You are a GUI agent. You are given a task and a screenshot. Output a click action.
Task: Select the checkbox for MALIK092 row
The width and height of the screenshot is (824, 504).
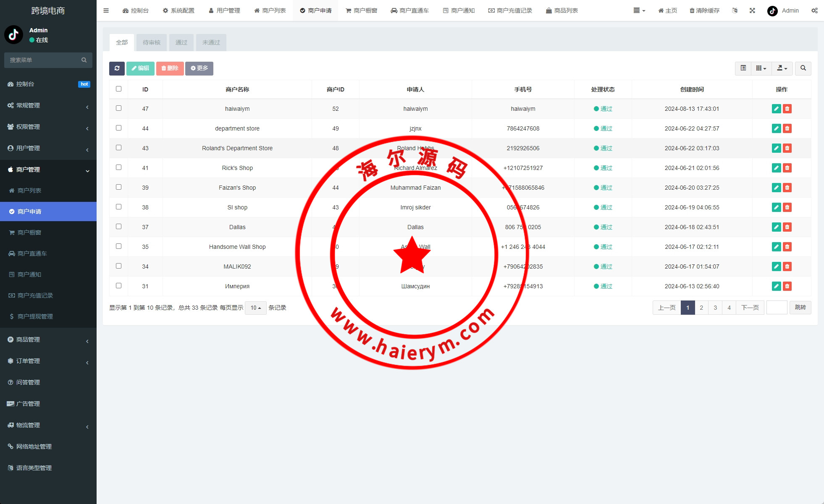coord(118,266)
